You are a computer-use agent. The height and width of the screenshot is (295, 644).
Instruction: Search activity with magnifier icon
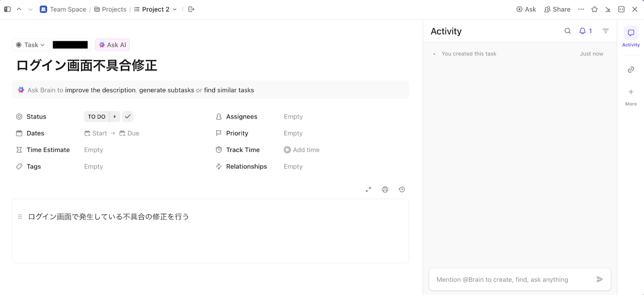pos(568,31)
